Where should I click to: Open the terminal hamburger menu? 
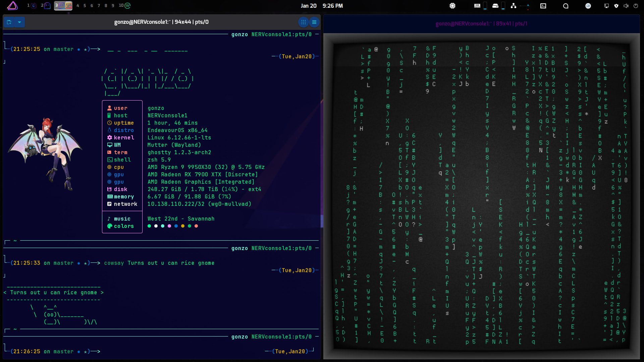(314, 22)
